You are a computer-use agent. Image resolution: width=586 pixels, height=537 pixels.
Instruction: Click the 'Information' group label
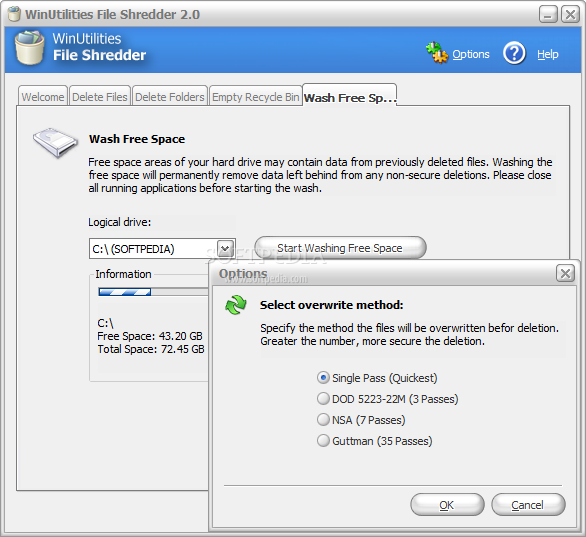click(123, 274)
